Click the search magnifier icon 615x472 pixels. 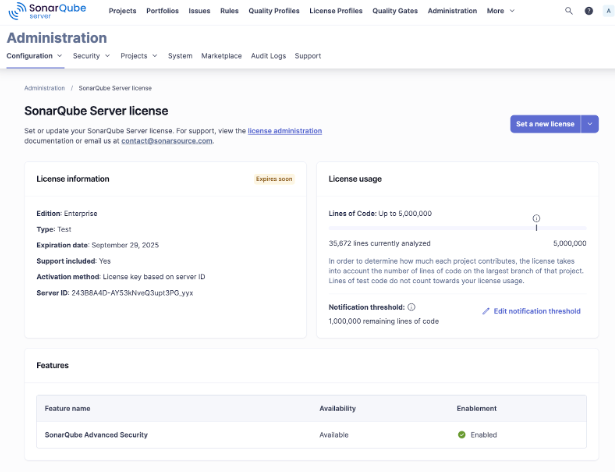point(569,10)
